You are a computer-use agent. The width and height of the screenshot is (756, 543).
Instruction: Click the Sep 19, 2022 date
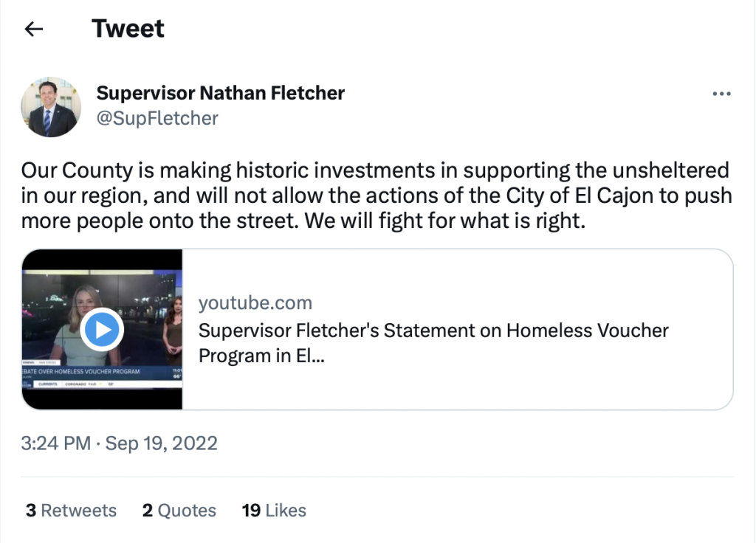(x=162, y=443)
